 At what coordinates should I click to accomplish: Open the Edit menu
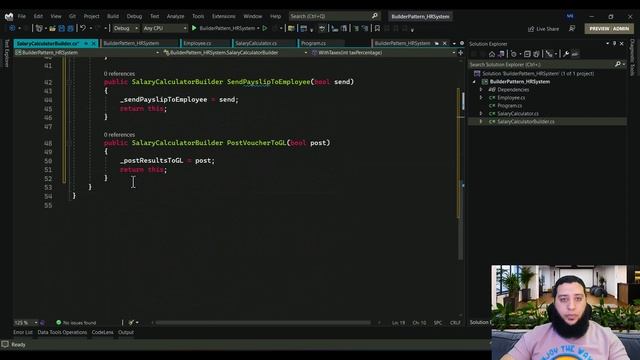tap(38, 16)
